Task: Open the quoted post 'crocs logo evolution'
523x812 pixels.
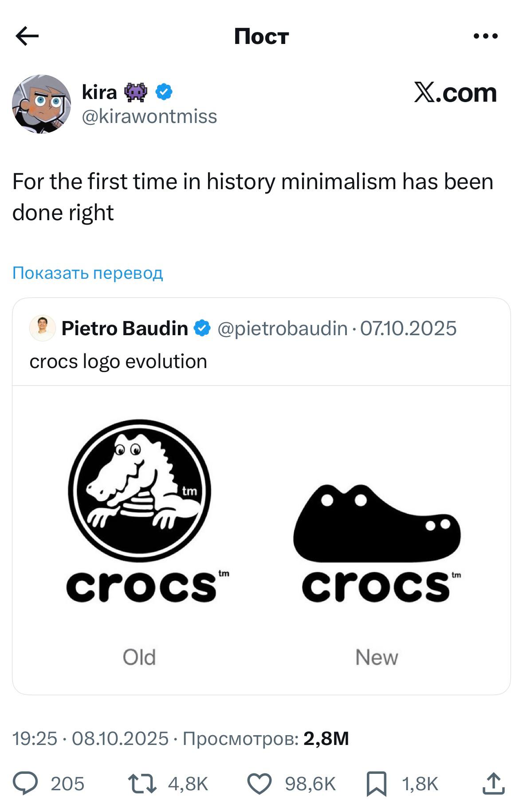Action: coord(118,361)
